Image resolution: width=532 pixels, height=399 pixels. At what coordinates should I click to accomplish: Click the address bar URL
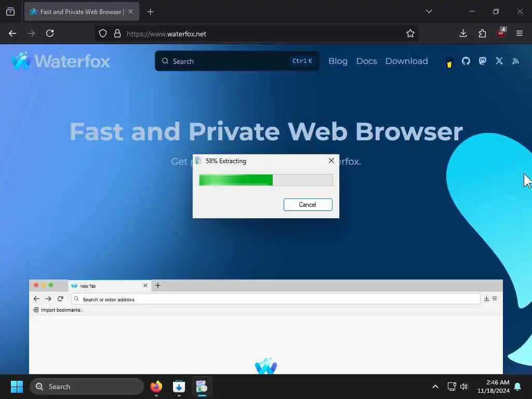pyautogui.click(x=166, y=34)
